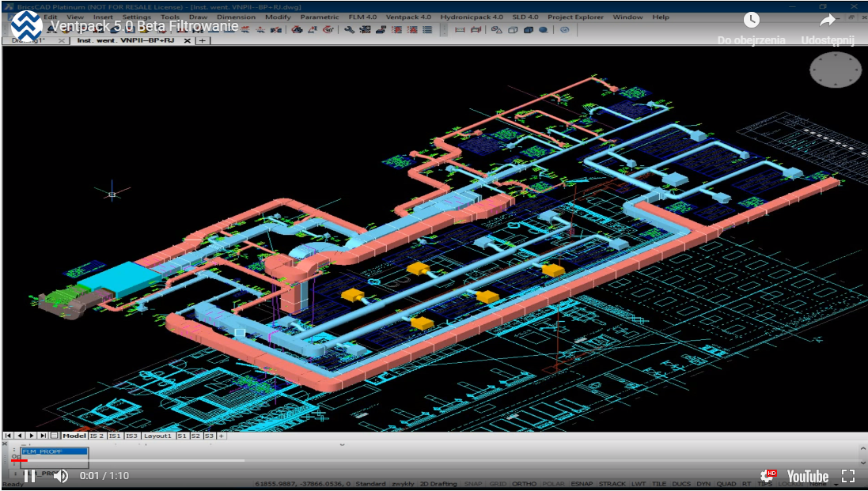Viewport: 868px width, 491px height.
Task: Open the Parametric menu
Action: coord(319,17)
